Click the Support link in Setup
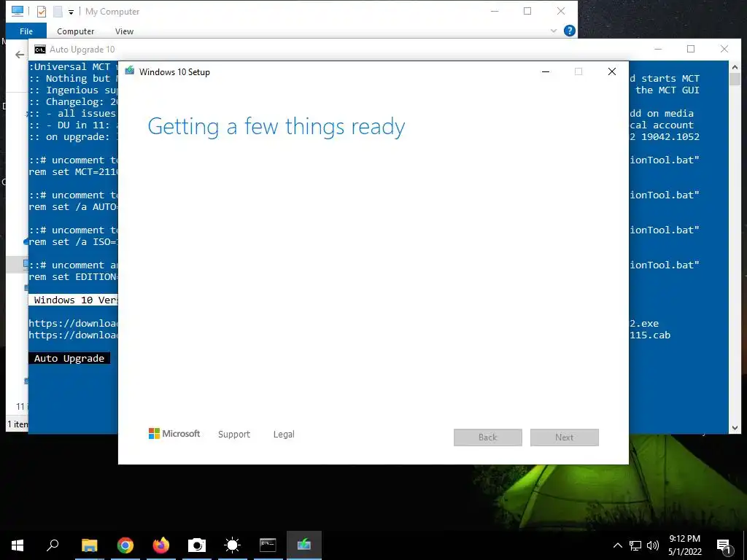This screenshot has width=747, height=560. click(234, 435)
